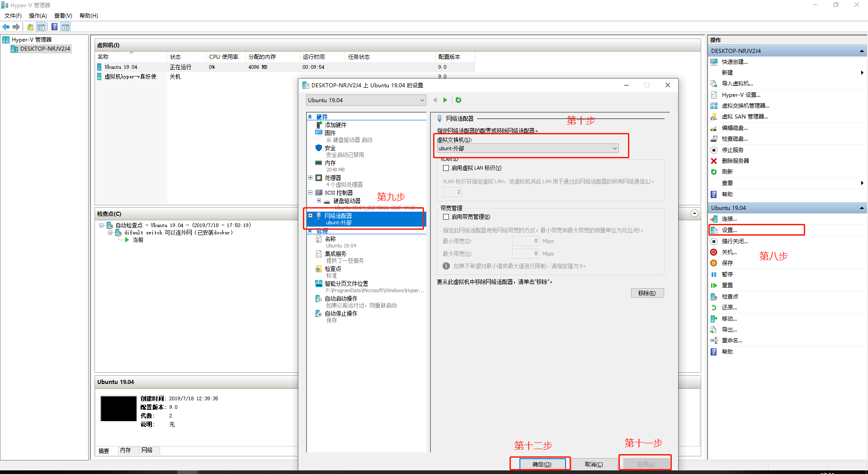This screenshot has height=474, width=868.
Task: Open Import Virtual Machine (导入虚拟机) action
Action: pyautogui.click(x=737, y=84)
